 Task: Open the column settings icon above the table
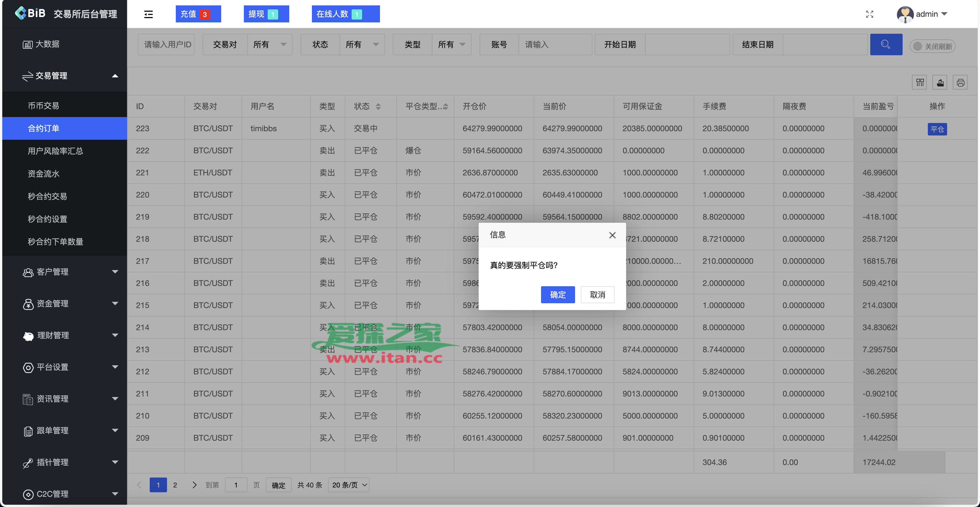920,82
